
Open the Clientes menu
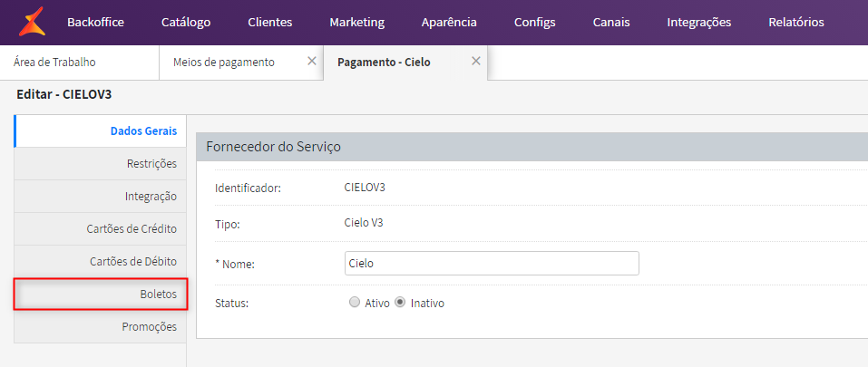tap(270, 23)
